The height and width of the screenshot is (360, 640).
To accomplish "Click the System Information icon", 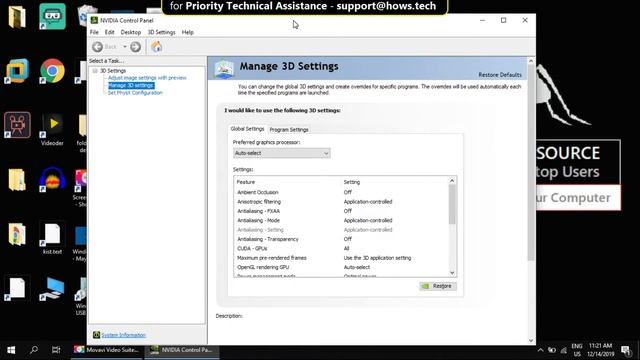I will [96, 335].
